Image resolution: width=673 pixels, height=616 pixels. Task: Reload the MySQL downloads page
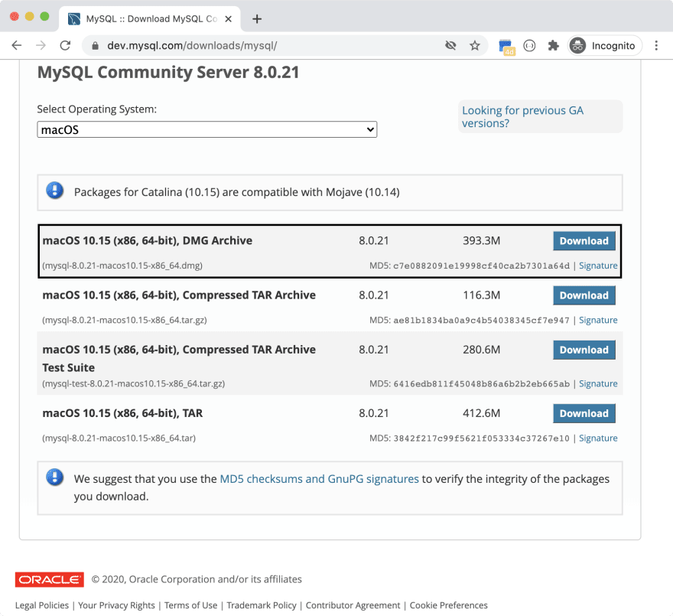[x=65, y=46]
